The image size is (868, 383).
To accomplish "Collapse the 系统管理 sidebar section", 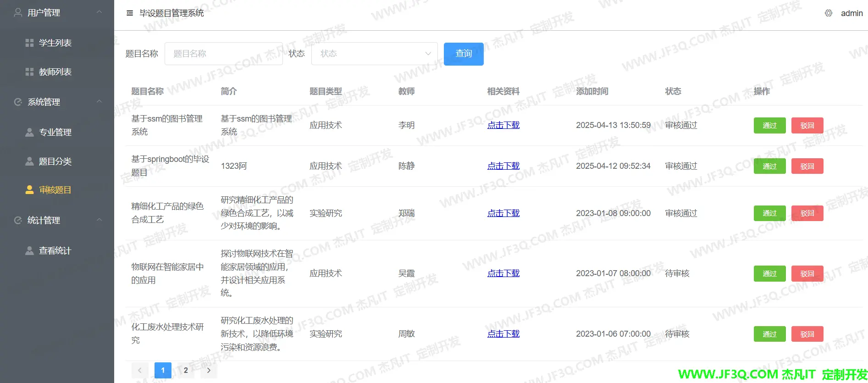I will coord(99,102).
